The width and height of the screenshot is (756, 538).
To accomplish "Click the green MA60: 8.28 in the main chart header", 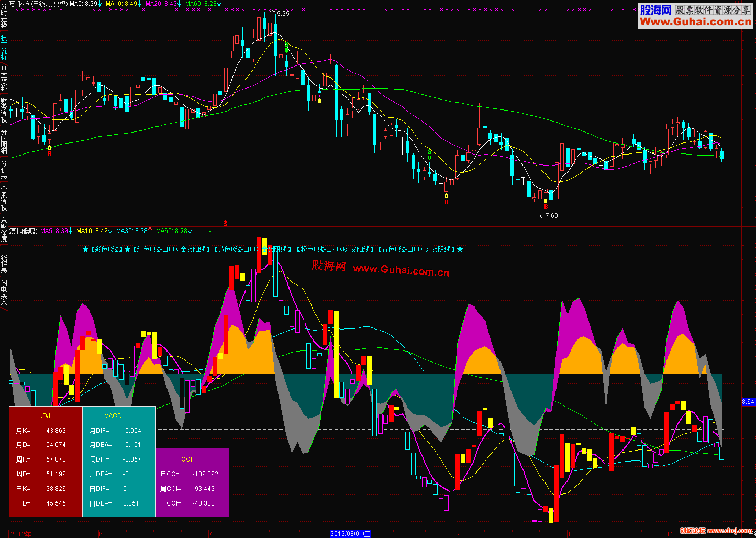I will pos(201,3).
